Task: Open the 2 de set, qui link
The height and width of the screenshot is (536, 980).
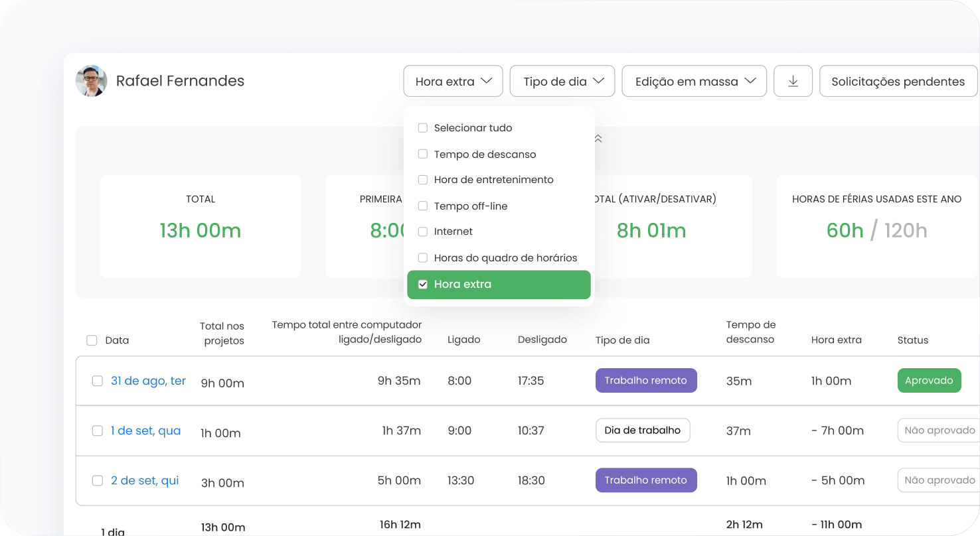Action: (x=145, y=480)
